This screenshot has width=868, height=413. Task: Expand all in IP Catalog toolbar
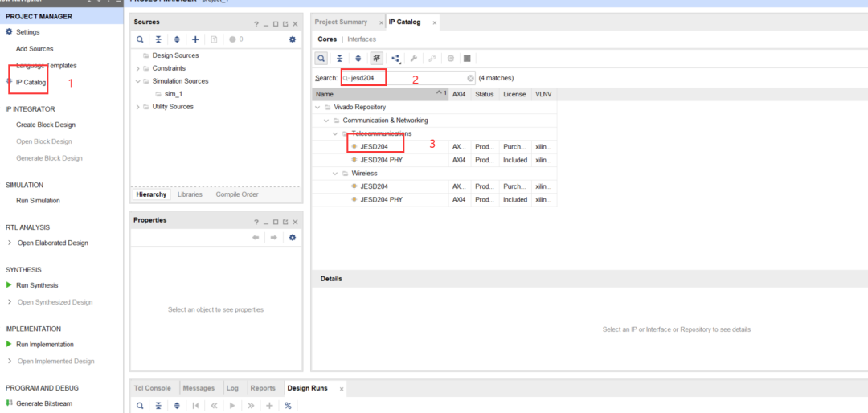pyautogui.click(x=358, y=58)
